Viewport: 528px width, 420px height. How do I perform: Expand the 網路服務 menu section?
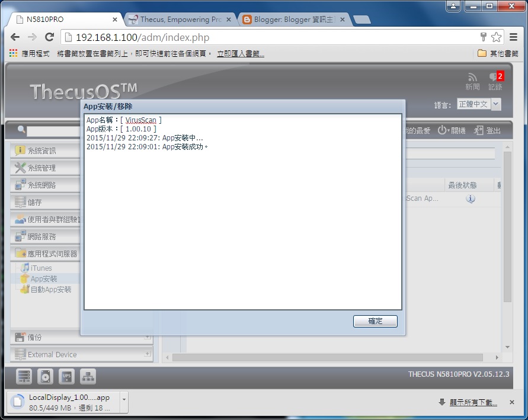point(46,236)
